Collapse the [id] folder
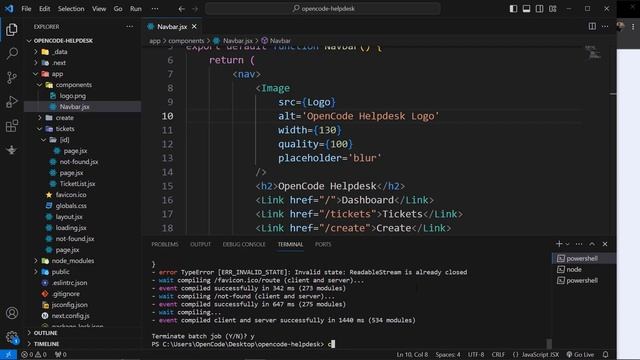The width and height of the screenshot is (640, 360). [x=64, y=140]
